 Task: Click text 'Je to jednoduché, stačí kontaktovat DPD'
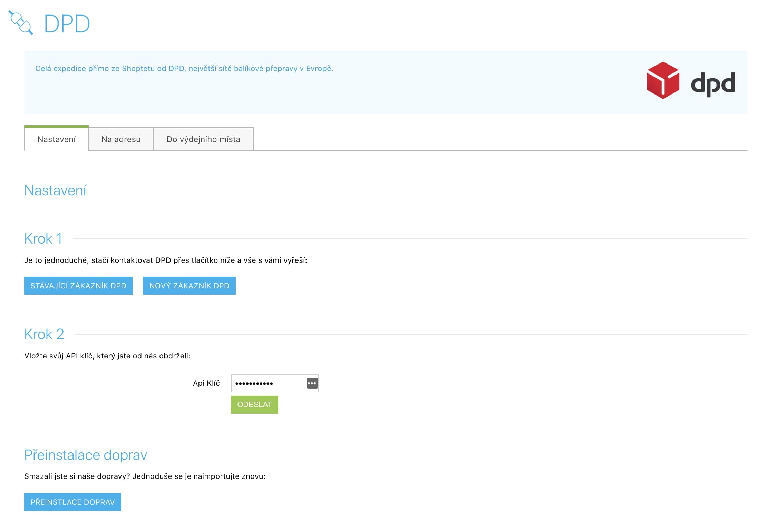pyautogui.click(x=98, y=260)
